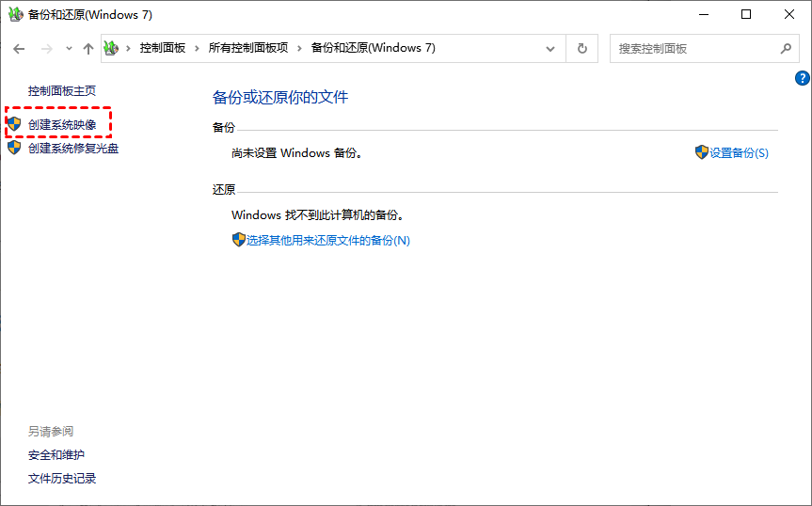Open 安全和维护 link
This screenshot has height=506, width=812.
pos(56,455)
